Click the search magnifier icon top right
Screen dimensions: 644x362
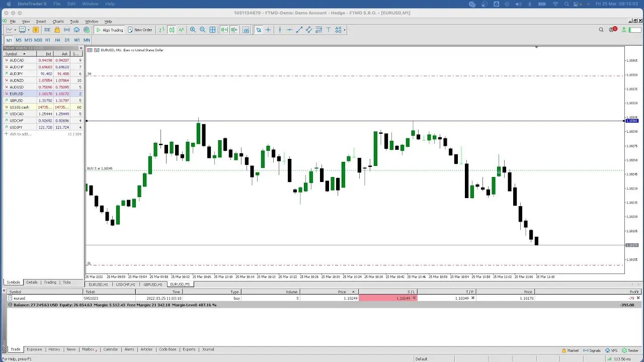[x=601, y=30]
